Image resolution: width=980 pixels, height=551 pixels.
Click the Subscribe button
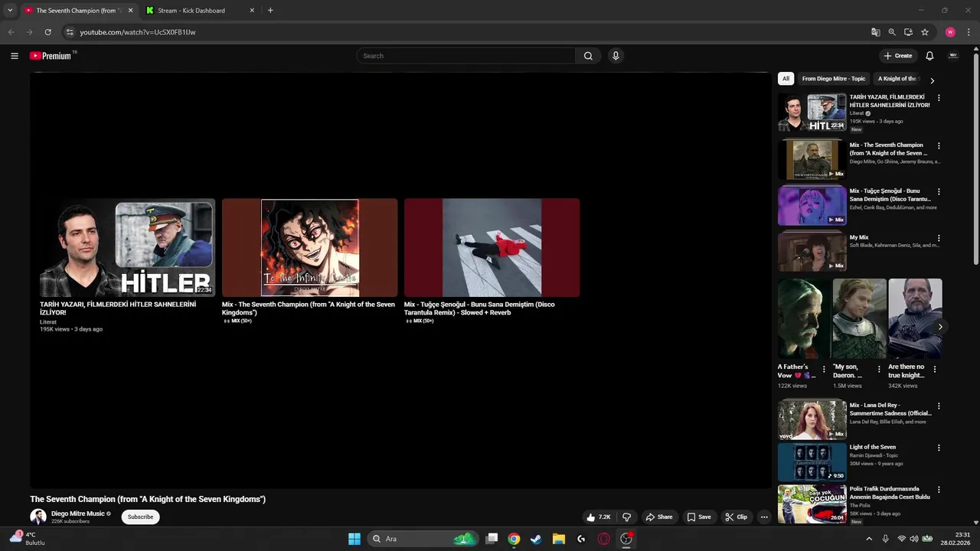[140, 517]
